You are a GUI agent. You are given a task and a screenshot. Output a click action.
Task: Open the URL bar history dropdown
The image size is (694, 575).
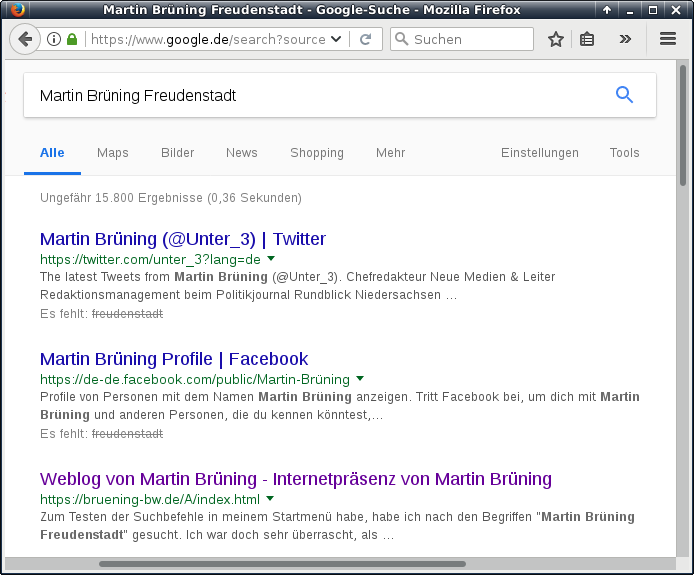click(336, 39)
